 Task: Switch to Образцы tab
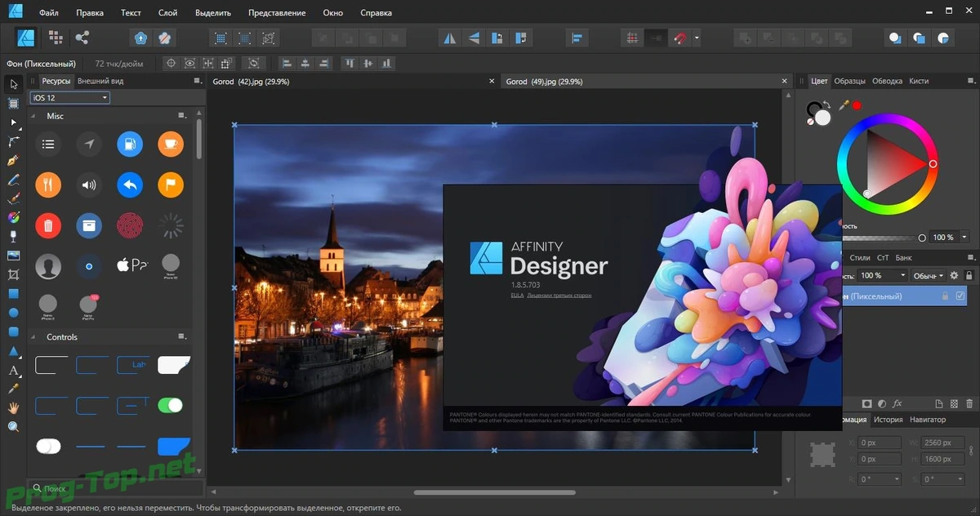(849, 81)
